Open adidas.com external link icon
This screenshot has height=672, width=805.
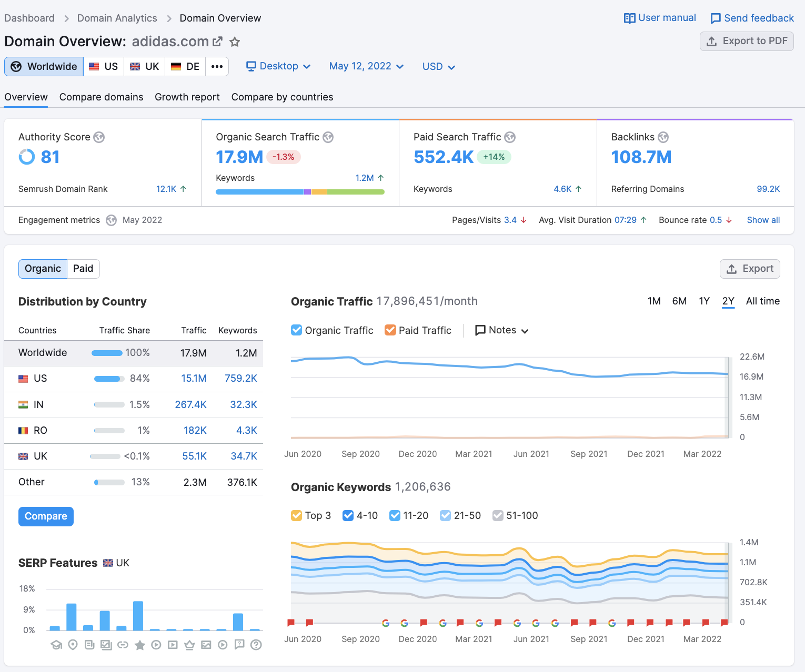(x=217, y=42)
